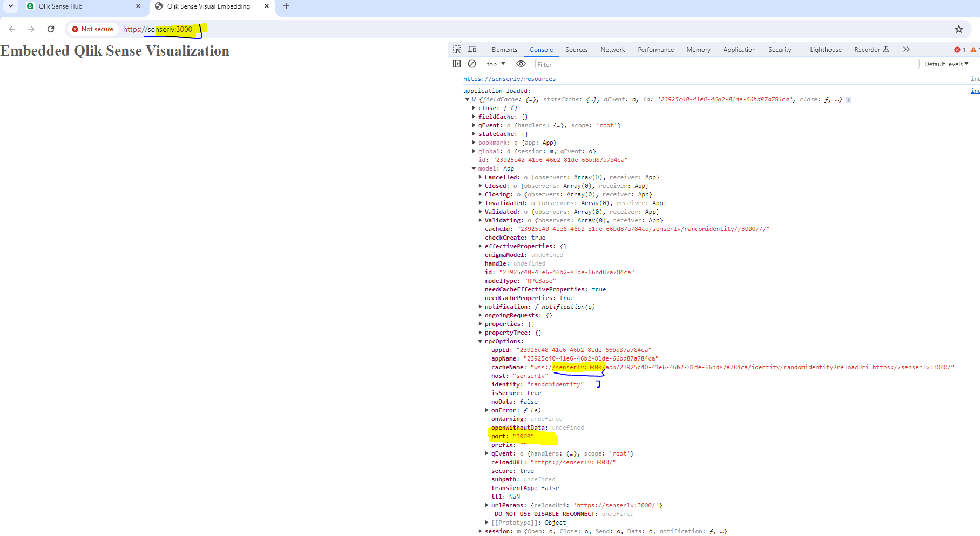Open the top context dropdown
Screen dimensions: 980x536
496,64
